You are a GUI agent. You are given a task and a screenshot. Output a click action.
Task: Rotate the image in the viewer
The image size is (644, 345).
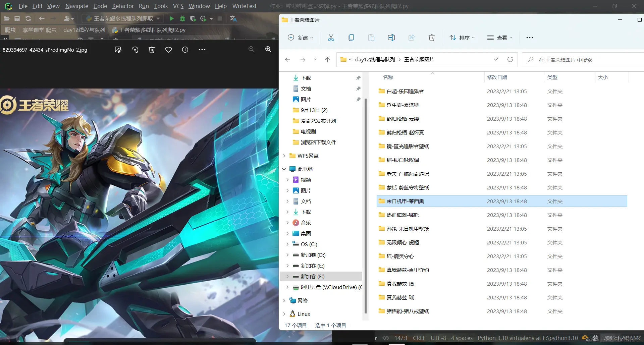135,50
